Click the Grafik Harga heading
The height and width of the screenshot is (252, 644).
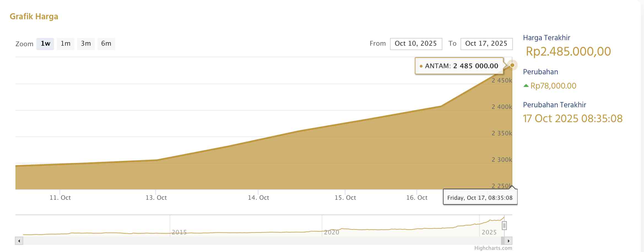pos(34,17)
